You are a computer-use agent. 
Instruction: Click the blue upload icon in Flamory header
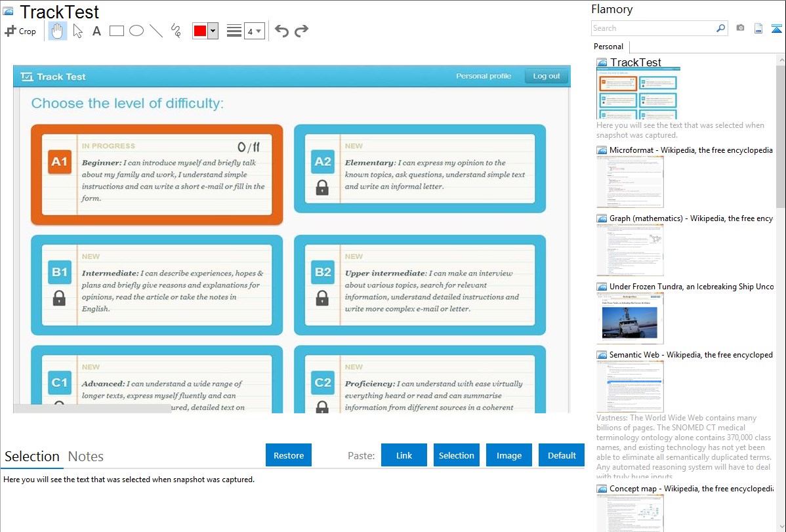[776, 28]
